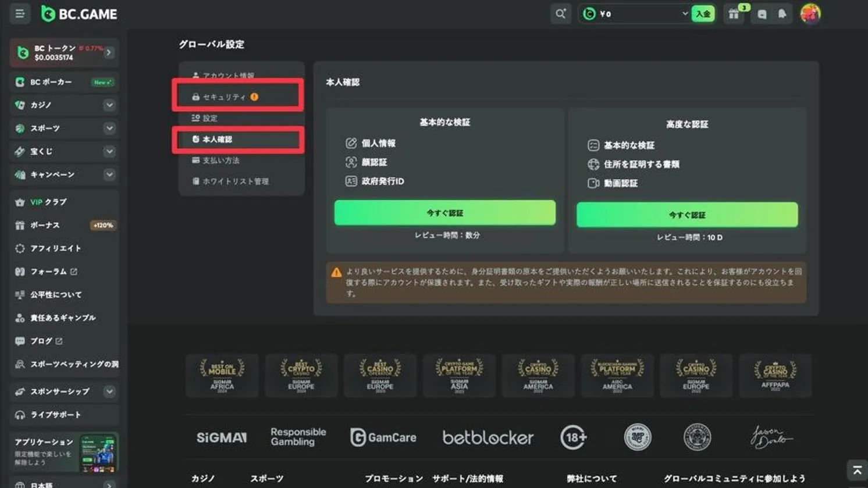Open the live chat message icon

pyautogui.click(x=762, y=13)
